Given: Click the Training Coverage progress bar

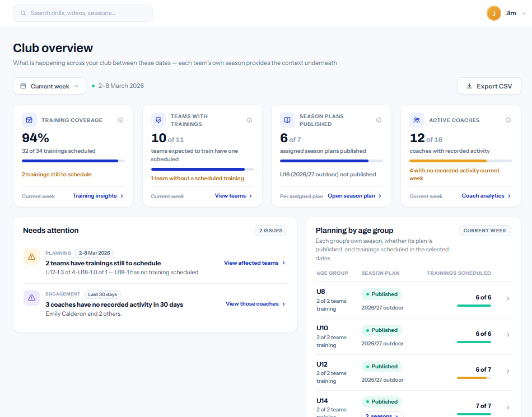Looking at the screenshot, I should coord(73,161).
